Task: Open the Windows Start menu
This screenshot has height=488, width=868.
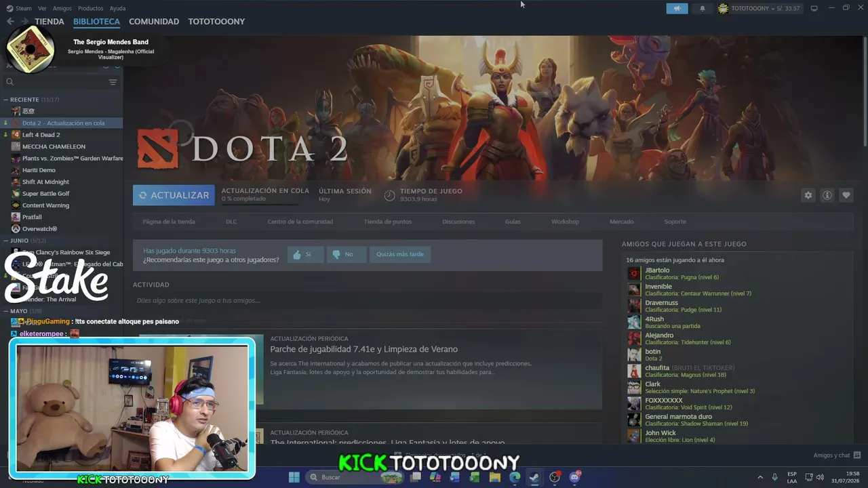Action: tap(294, 477)
